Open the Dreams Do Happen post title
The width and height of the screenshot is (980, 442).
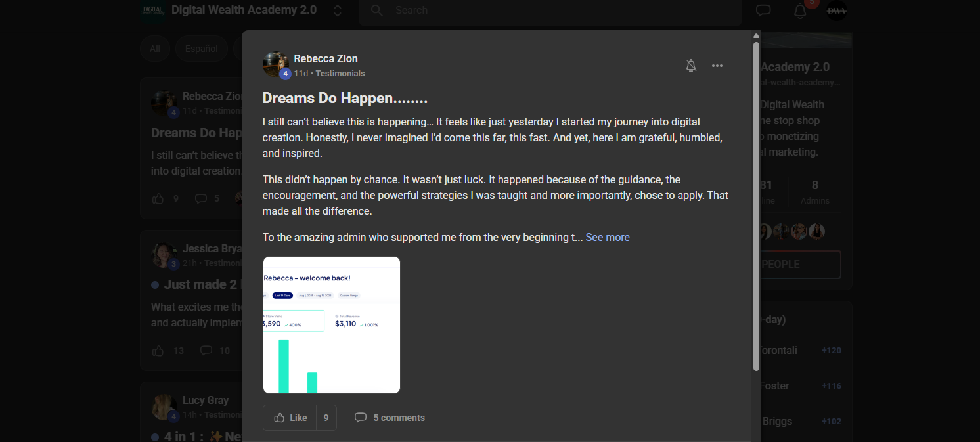(345, 99)
